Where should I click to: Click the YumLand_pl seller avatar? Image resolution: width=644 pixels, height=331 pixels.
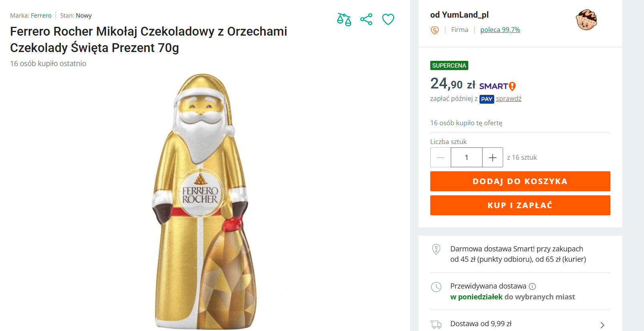(586, 20)
